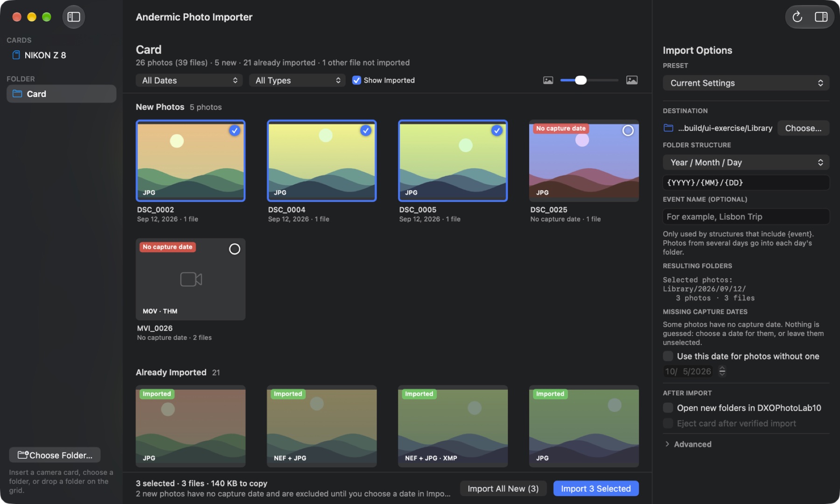Image resolution: width=840 pixels, height=504 pixels.
Task: Click the small thumbnail size icon
Action: coord(548,80)
